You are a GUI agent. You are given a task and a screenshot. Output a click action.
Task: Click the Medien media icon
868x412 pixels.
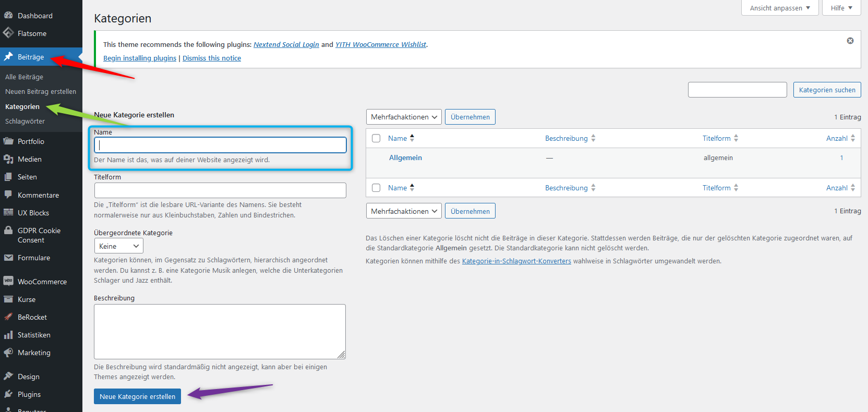pos(8,159)
